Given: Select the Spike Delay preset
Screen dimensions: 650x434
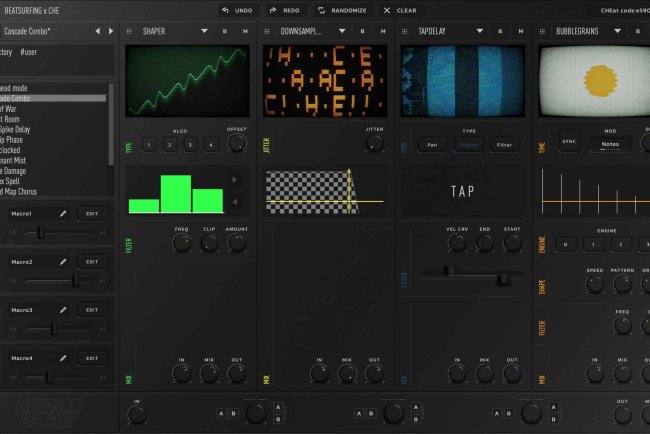Looking at the screenshot, I should [x=20, y=129].
